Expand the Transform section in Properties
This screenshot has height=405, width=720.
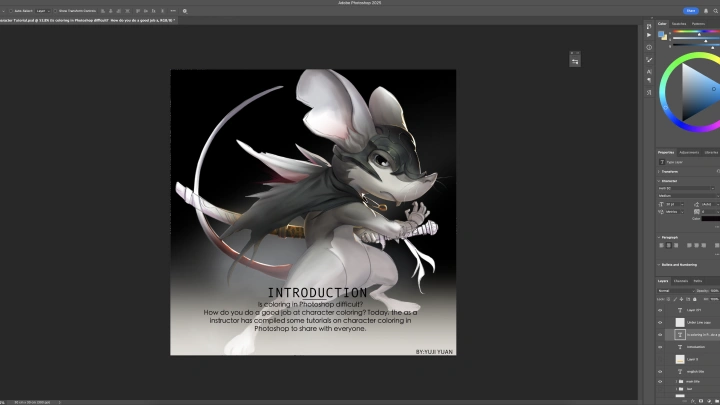coord(659,172)
